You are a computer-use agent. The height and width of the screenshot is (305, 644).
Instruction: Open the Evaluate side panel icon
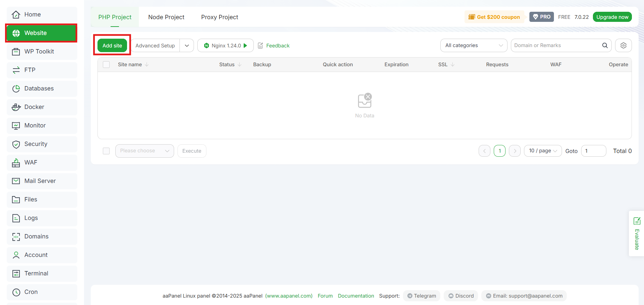coord(637,221)
